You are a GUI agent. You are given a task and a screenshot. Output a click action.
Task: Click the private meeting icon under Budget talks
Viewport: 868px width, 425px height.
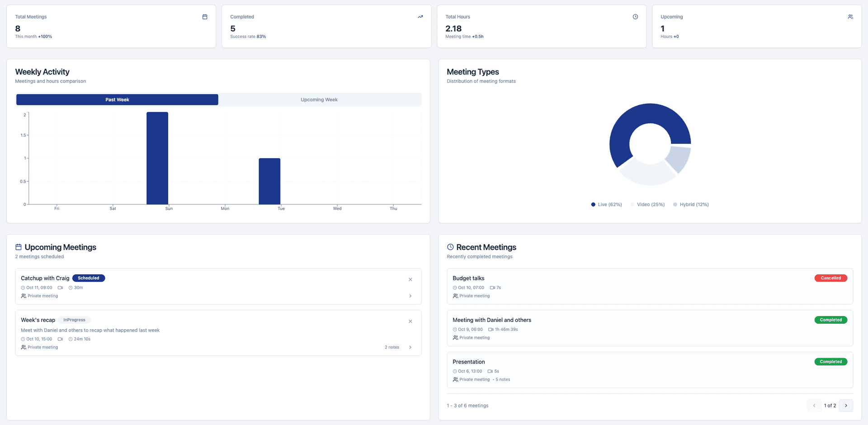(x=455, y=296)
